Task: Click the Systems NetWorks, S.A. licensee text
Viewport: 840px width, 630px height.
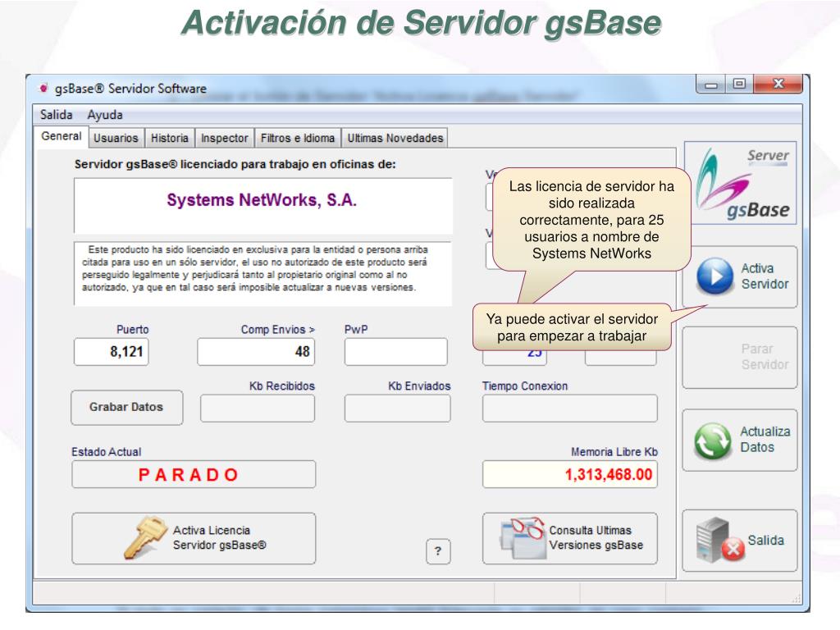Action: (262, 200)
